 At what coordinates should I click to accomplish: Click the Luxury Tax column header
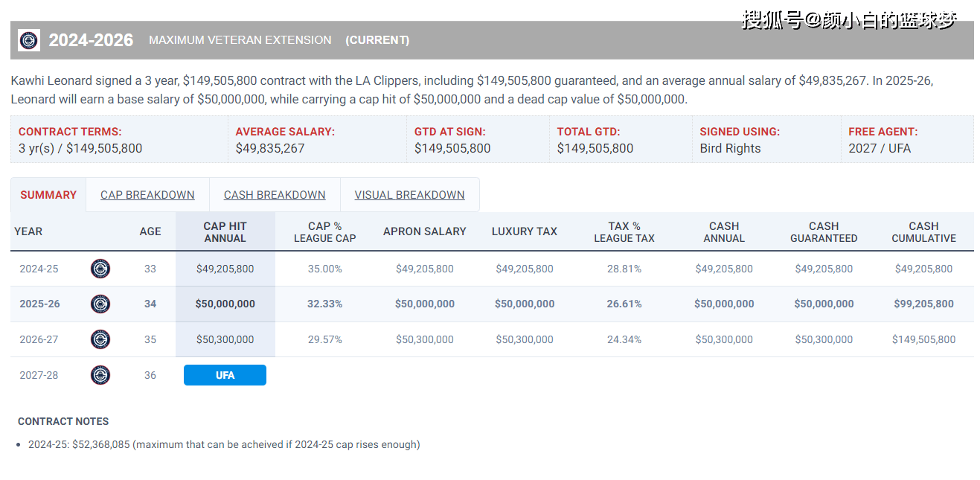click(525, 231)
